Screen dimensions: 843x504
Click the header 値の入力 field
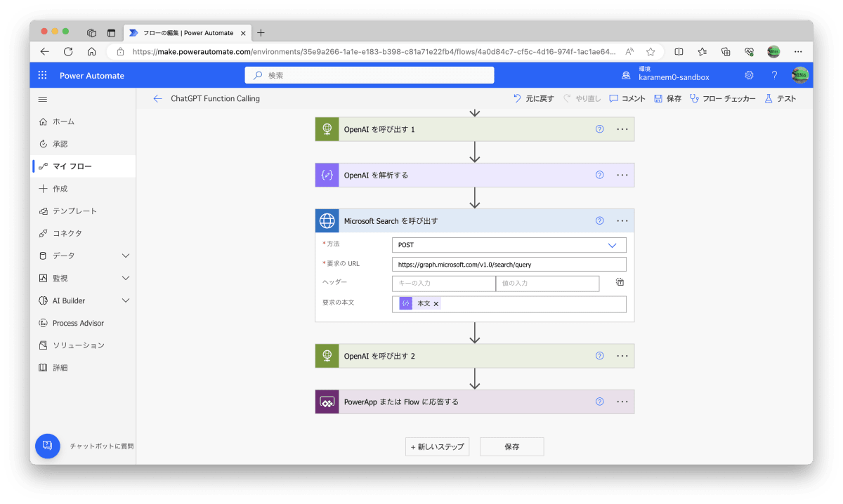[x=547, y=284]
